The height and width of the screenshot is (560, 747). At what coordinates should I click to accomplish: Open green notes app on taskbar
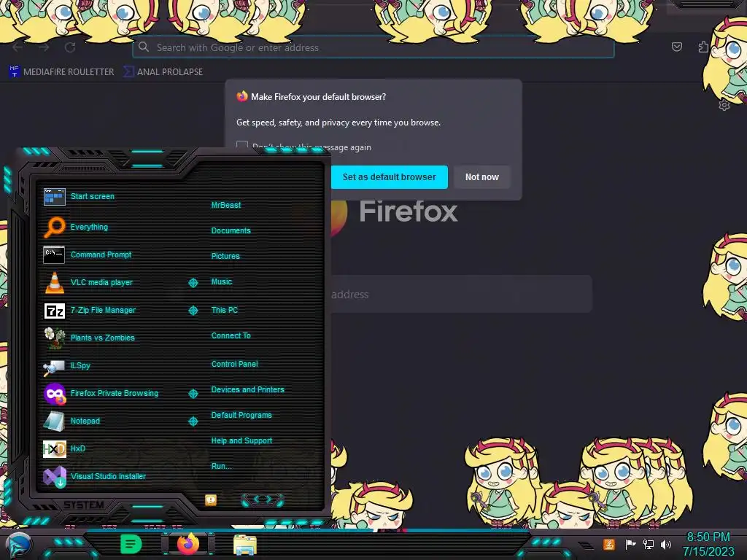point(131,544)
